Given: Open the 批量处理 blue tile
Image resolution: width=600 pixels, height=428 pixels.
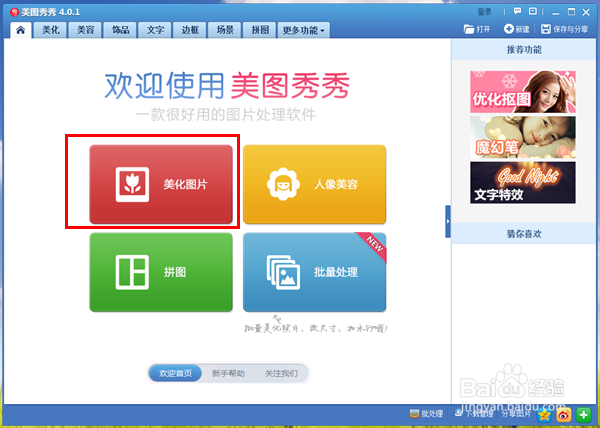Looking at the screenshot, I should (315, 272).
